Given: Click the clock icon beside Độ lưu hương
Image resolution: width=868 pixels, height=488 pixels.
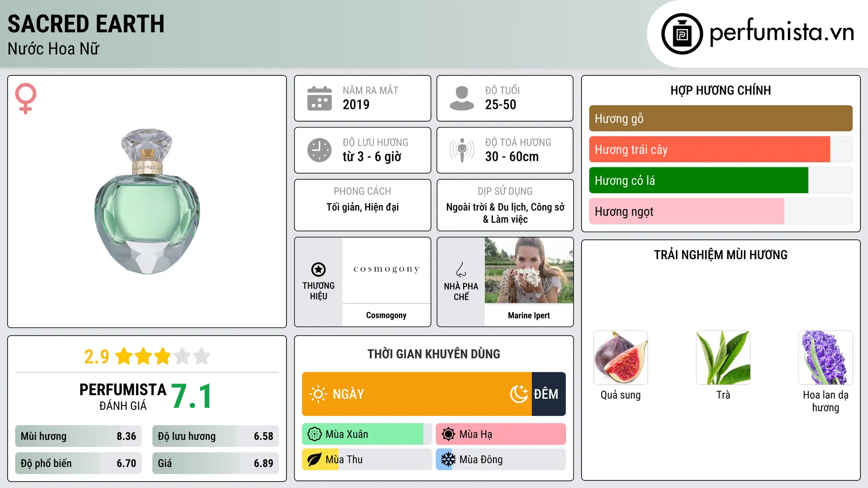Looking at the screenshot, I should click(x=320, y=150).
